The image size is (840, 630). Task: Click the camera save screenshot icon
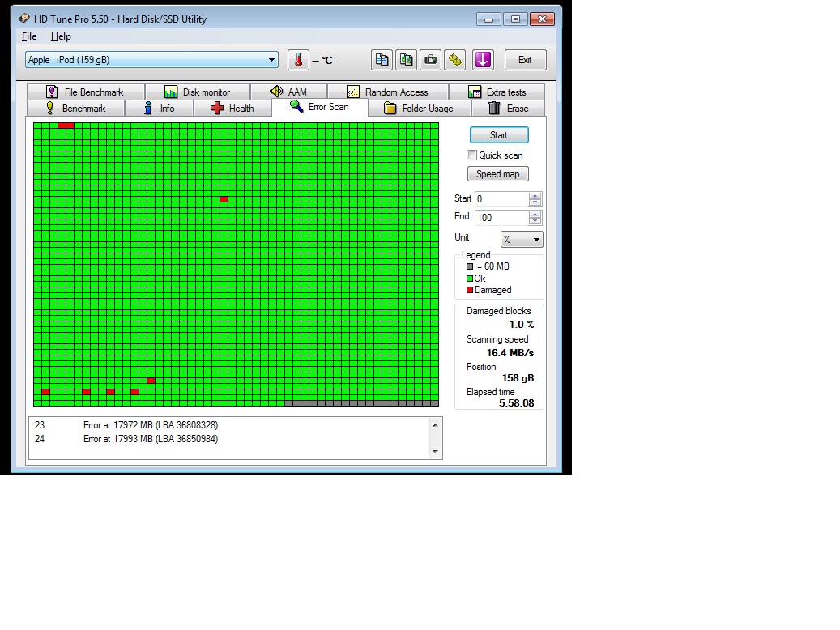tap(431, 60)
